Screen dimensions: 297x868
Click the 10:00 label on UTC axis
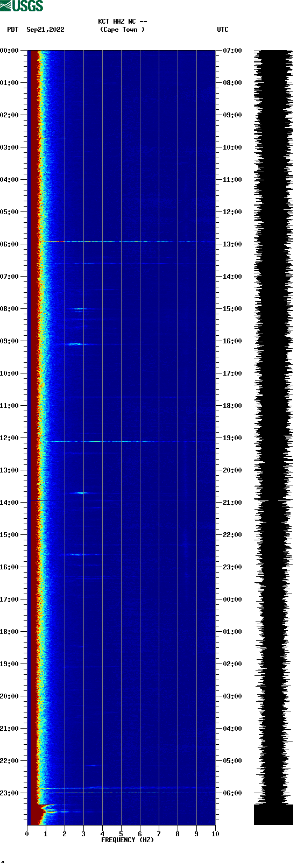tap(232, 147)
